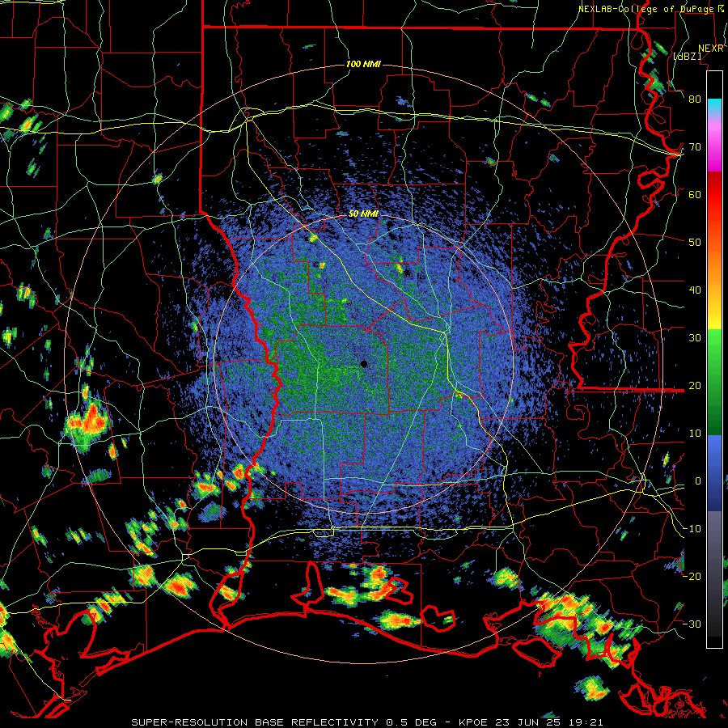Click the -30 value on the dBZ scale
The height and width of the screenshot is (728, 728).
692,624
